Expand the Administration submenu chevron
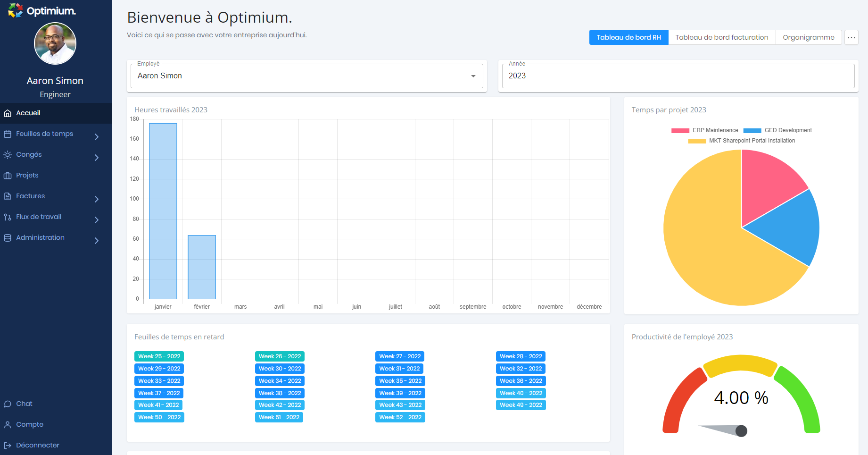Viewport: 868px width, 455px height. [97, 241]
